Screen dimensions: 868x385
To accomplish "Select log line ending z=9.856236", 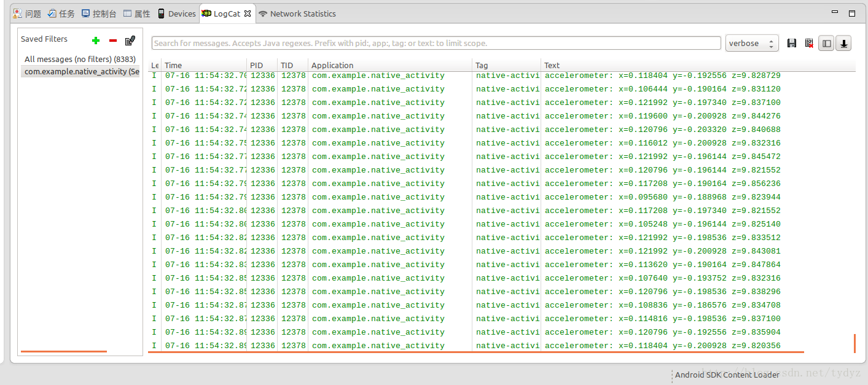I will pos(502,184).
